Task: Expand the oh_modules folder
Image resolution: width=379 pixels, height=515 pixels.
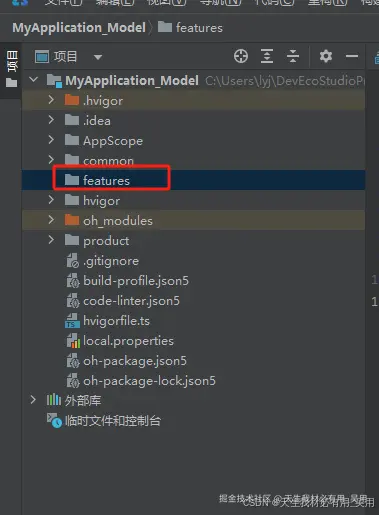Action: click(51, 220)
